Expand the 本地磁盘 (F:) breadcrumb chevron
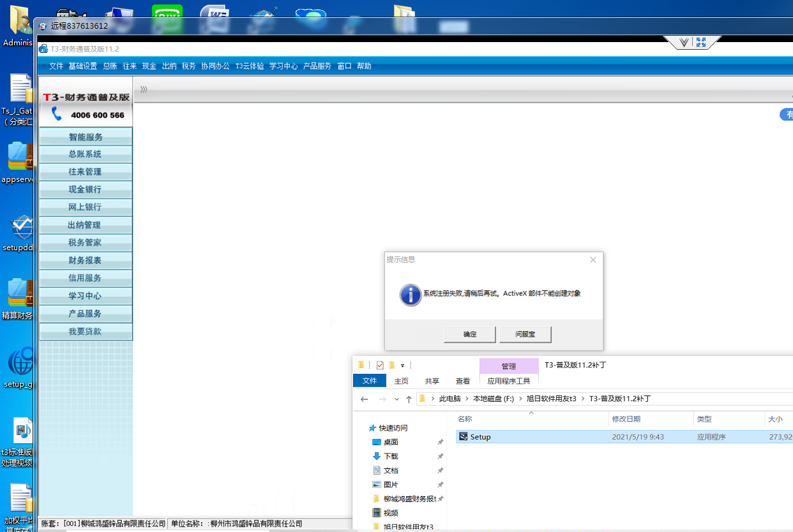Viewport: 793px width, 532px height. (x=519, y=399)
